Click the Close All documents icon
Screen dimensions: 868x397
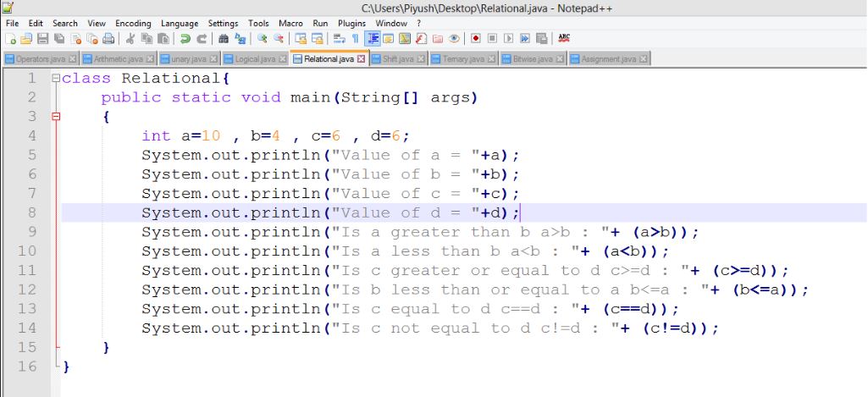coord(92,39)
